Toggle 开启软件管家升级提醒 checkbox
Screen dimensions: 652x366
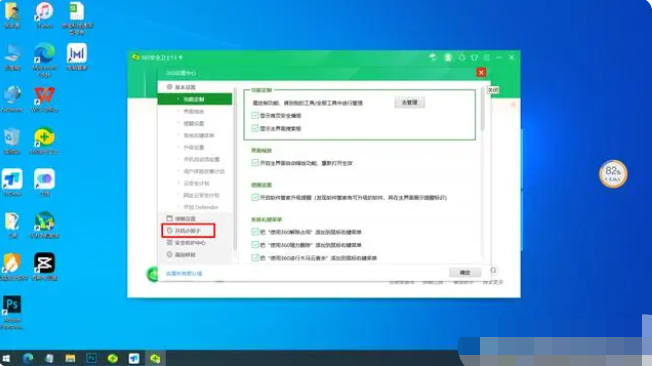tap(255, 198)
